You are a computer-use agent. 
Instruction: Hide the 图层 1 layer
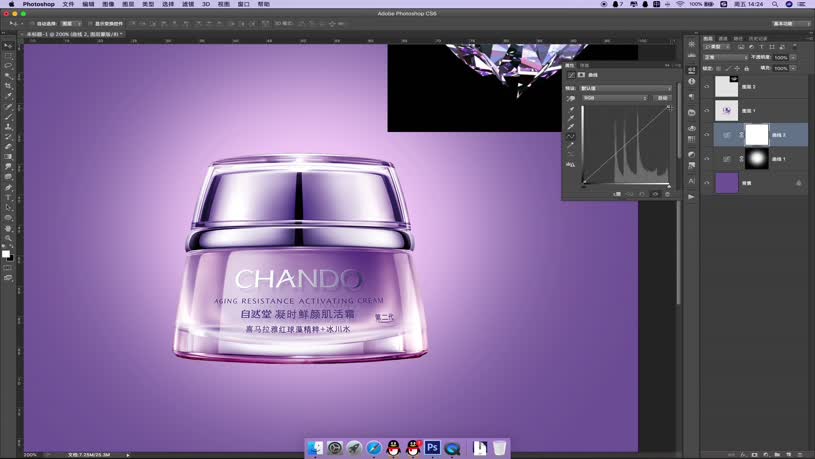point(706,111)
